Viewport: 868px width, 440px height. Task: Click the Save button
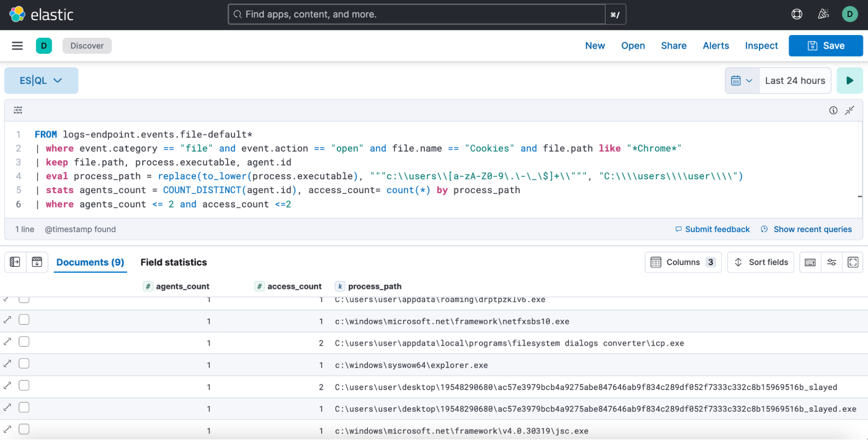coord(825,46)
